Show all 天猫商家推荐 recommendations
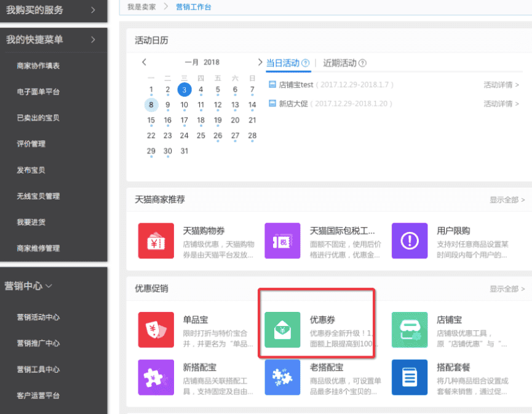 507,199
